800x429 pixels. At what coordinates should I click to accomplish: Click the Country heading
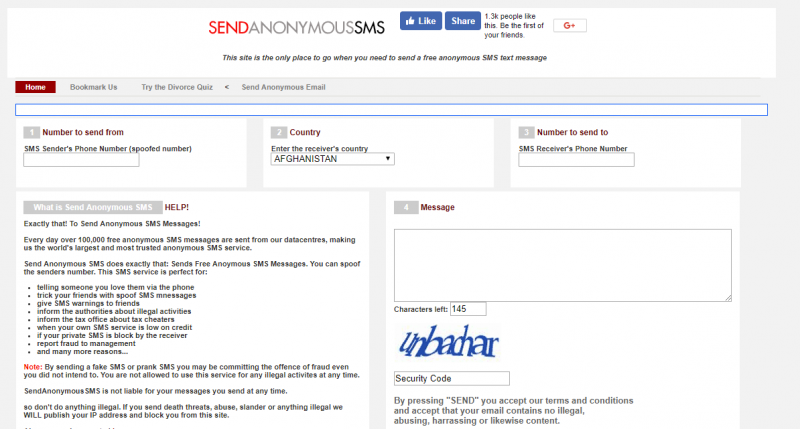[305, 132]
